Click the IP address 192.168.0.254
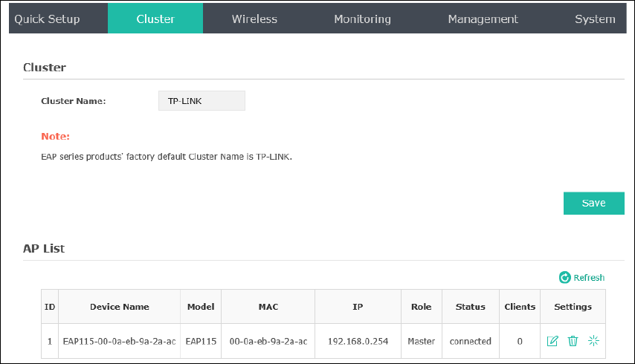The image size is (635, 364). 358,342
